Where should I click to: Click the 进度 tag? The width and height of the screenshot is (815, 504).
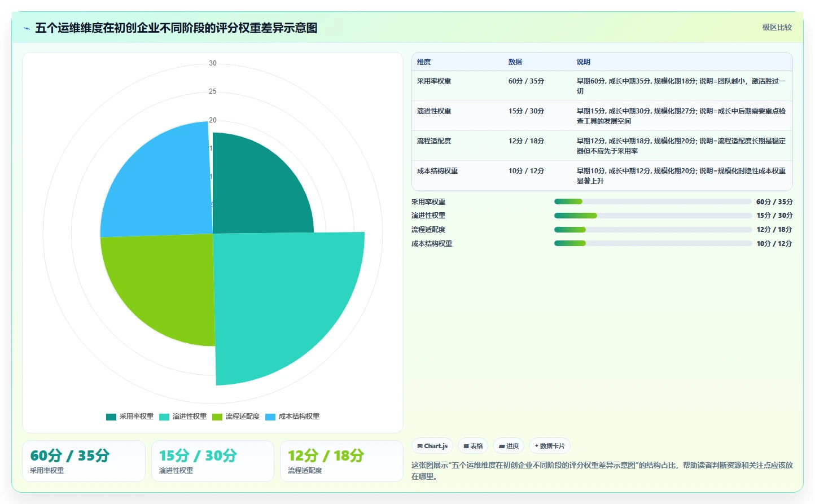point(509,446)
